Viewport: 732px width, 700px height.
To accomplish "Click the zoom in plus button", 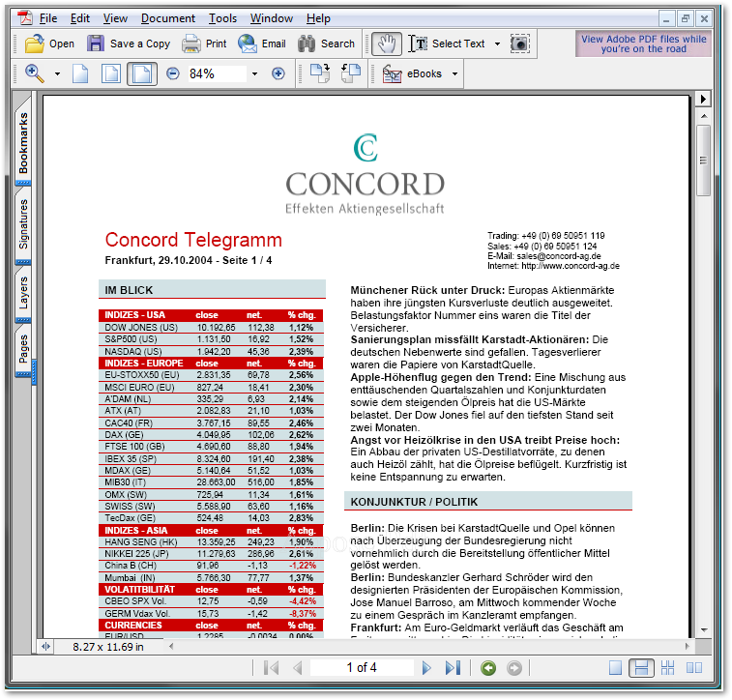I will click(x=278, y=73).
